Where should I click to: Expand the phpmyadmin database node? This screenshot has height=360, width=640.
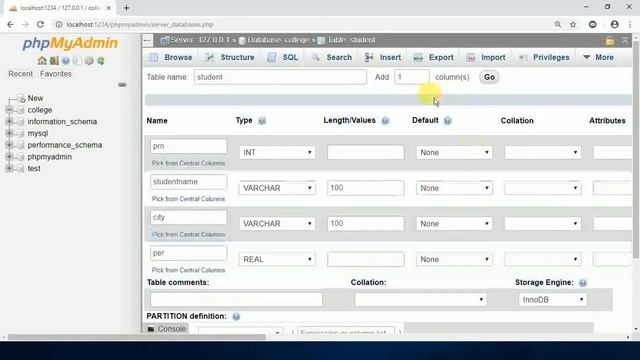[9, 157]
